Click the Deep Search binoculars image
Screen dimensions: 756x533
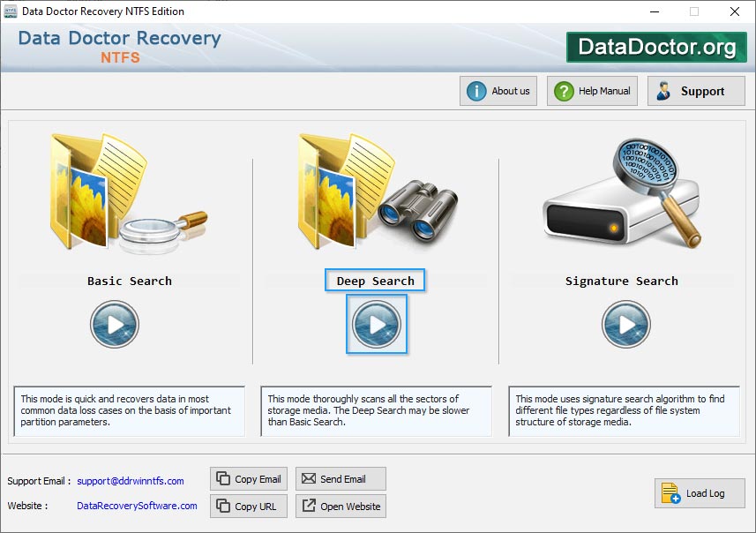click(x=378, y=191)
